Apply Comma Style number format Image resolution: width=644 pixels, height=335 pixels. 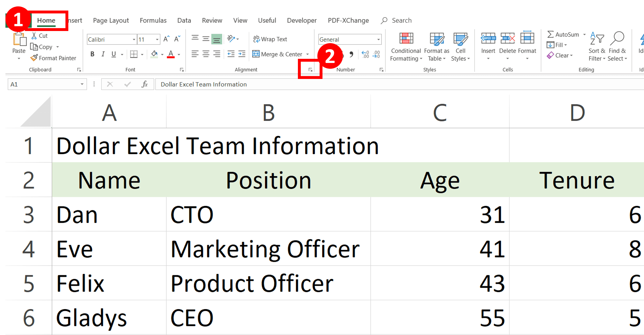(352, 54)
